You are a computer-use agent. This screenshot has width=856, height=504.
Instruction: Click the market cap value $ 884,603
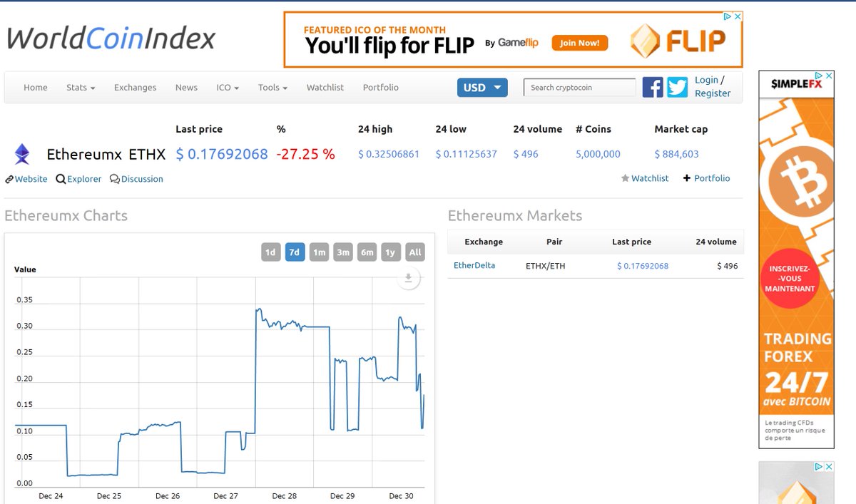point(676,154)
